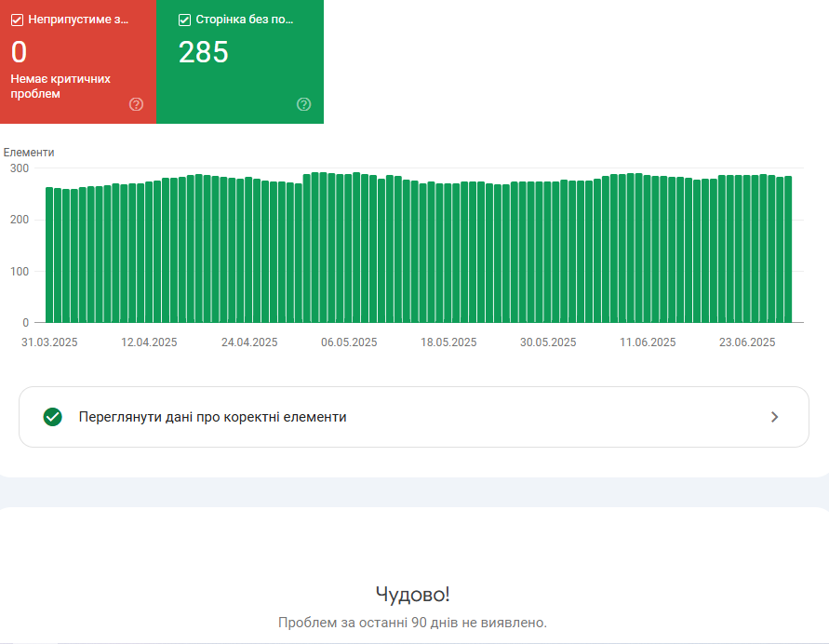
Task: Click the 11.06.2025 date label
Action: tap(648, 342)
